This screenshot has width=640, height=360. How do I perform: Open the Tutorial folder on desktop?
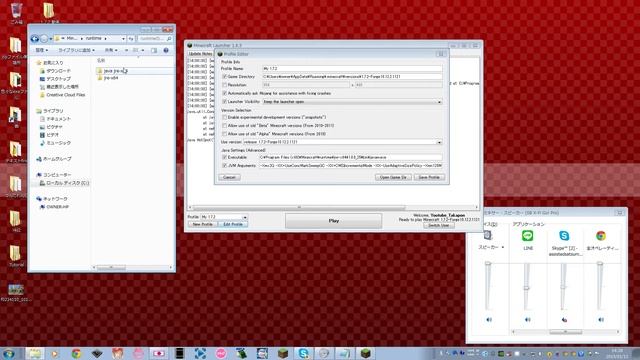pos(16,256)
